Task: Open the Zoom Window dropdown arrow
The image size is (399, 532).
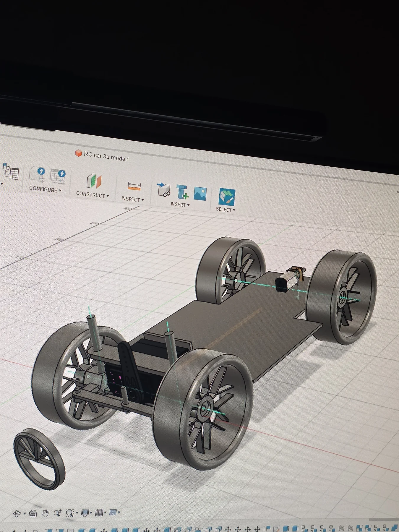Action: pos(77,513)
